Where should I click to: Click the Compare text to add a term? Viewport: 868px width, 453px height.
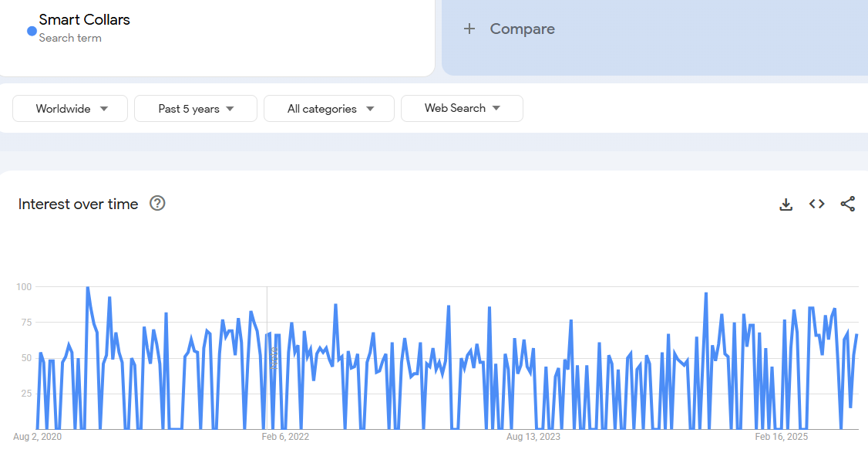point(522,29)
